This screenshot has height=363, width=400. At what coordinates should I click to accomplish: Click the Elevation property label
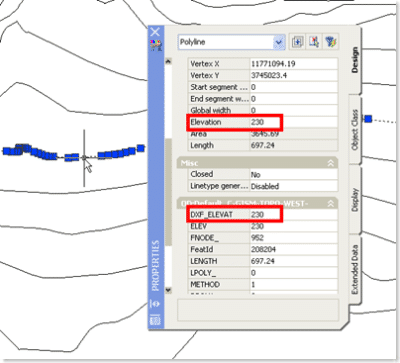coord(206,122)
